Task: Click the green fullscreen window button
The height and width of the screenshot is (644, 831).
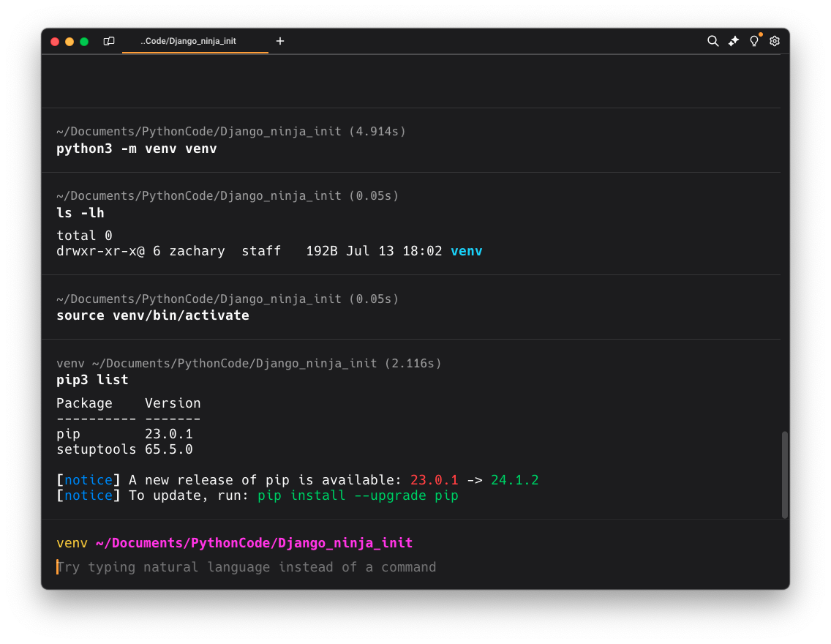Action: pyautogui.click(x=84, y=42)
